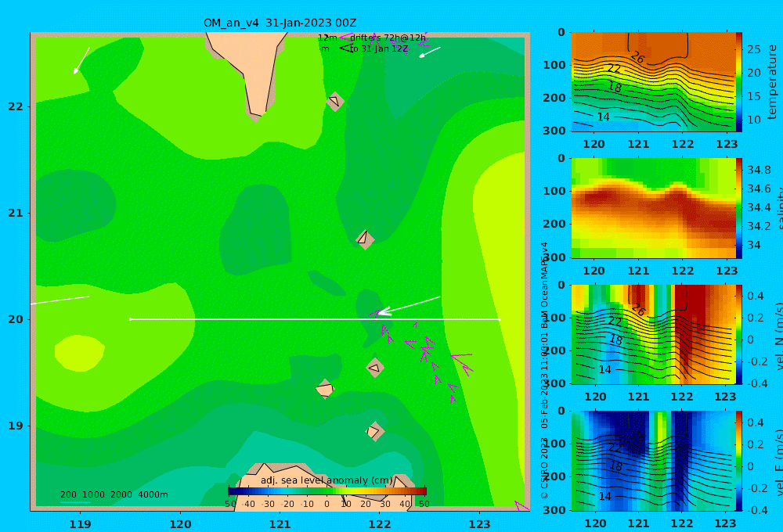Click the 14 contour label in the temperature panel

(603, 117)
